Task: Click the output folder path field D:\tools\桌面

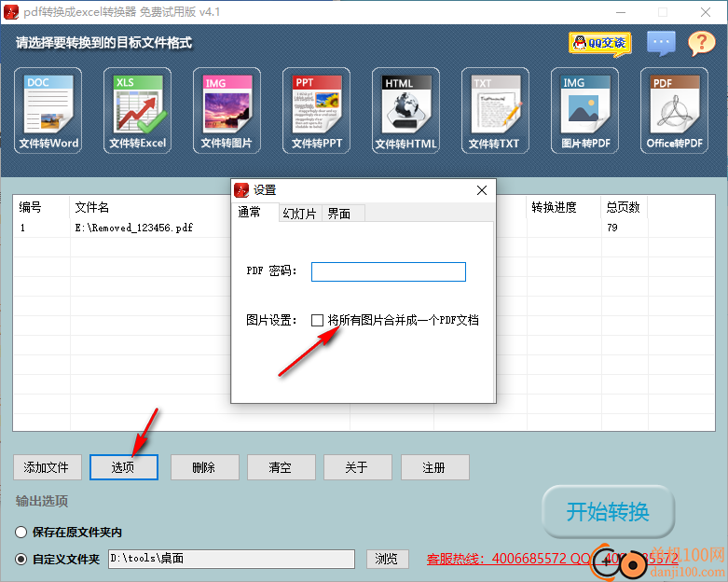Action: (x=232, y=559)
